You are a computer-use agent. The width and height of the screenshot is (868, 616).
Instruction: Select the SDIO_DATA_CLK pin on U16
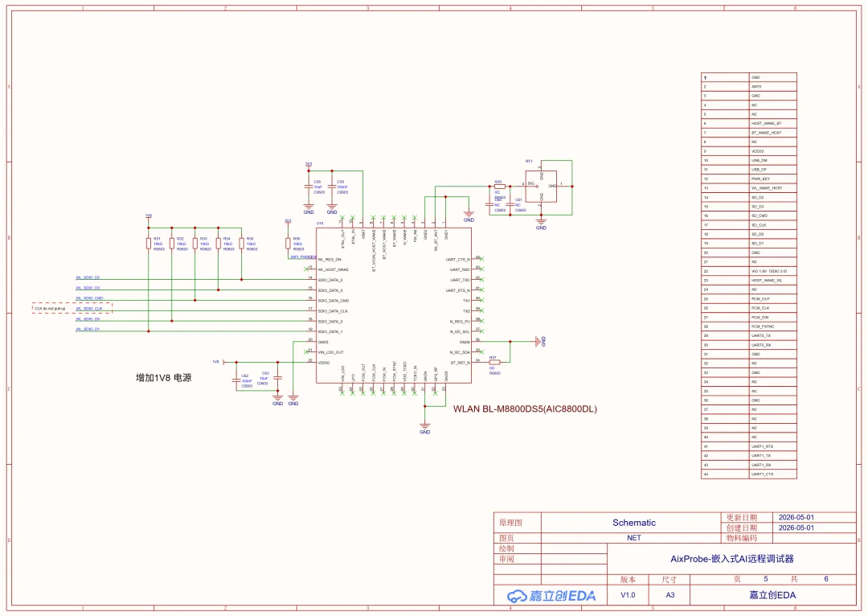333,311
